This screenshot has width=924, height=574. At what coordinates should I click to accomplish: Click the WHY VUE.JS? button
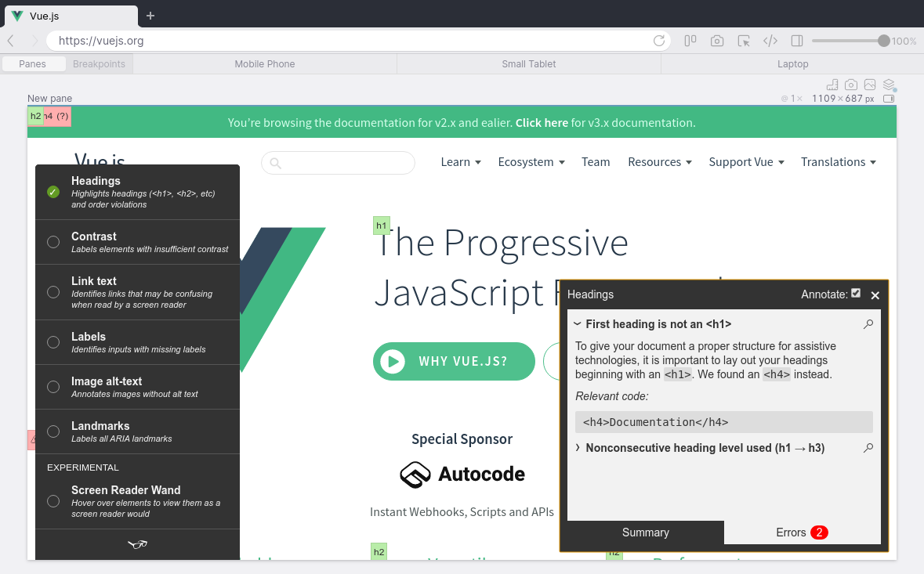(x=454, y=361)
